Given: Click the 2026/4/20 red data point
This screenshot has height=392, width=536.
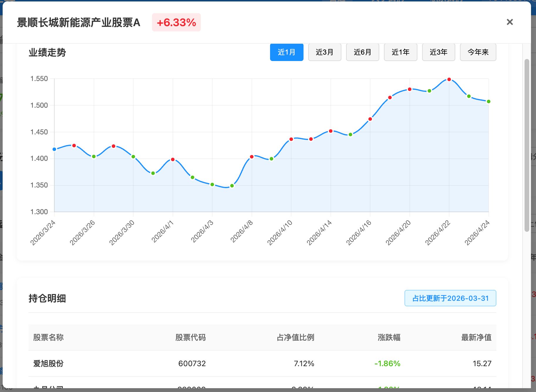Looking at the screenshot, I should (409, 89).
